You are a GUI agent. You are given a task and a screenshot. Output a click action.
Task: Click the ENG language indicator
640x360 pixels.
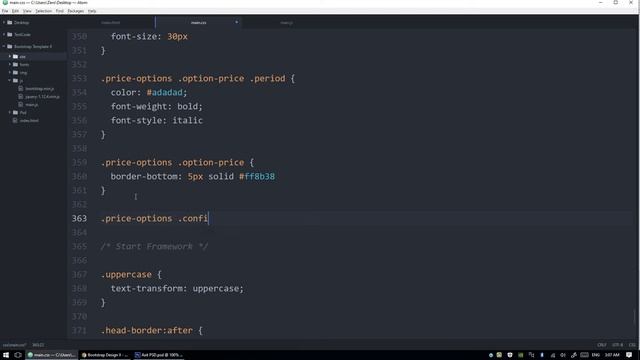coord(596,355)
